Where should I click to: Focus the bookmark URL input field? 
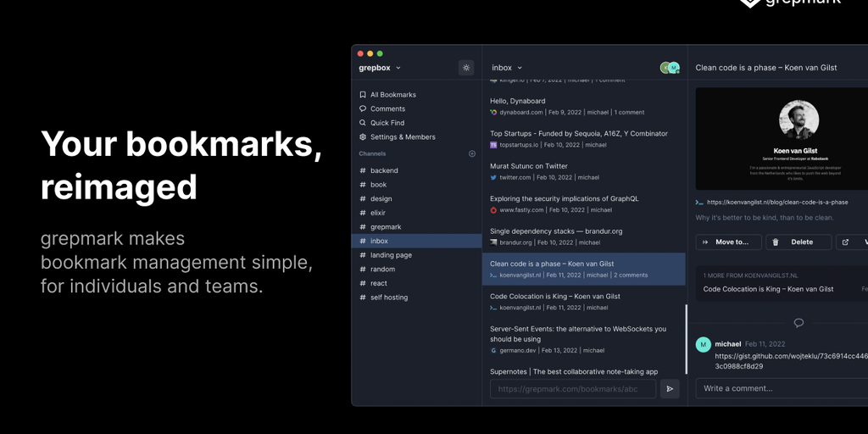click(x=573, y=389)
